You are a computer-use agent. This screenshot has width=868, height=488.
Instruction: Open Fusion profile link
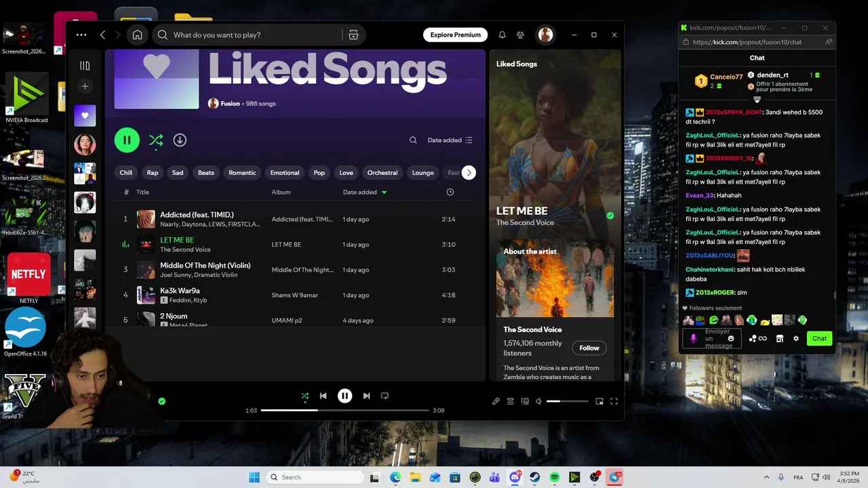point(231,104)
